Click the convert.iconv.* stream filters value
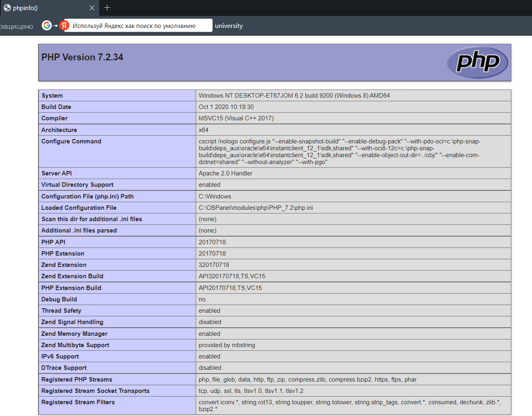Viewport: 532px width, 416px height. click(x=350, y=405)
